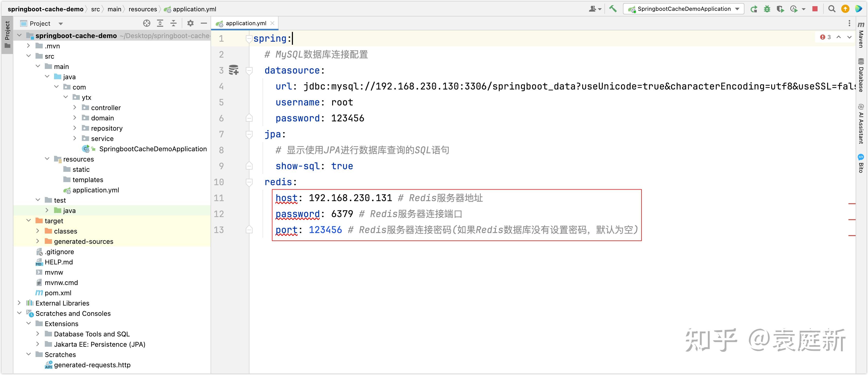This screenshot has height=375, width=868.
Task: Open pom.xml in the project tree
Action: (x=58, y=293)
